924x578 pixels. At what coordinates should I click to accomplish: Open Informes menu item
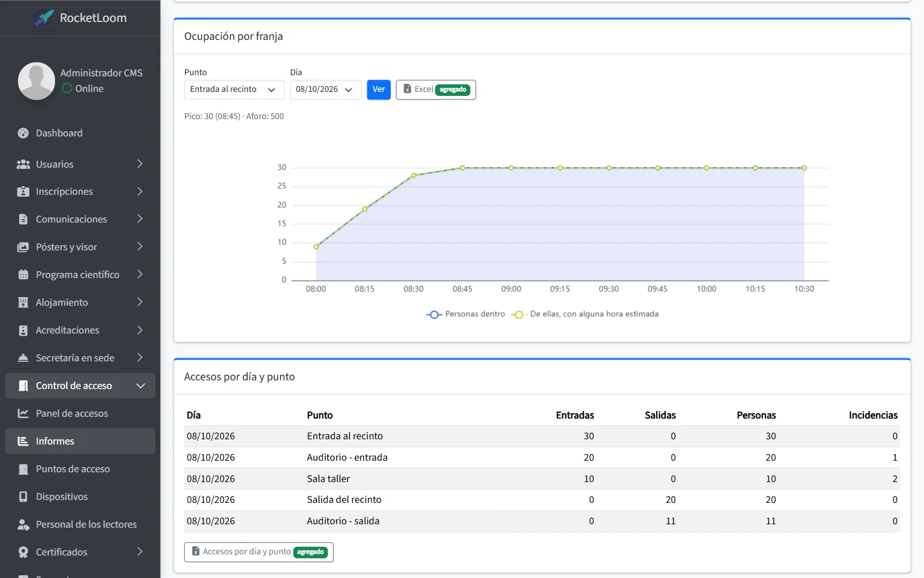point(80,441)
